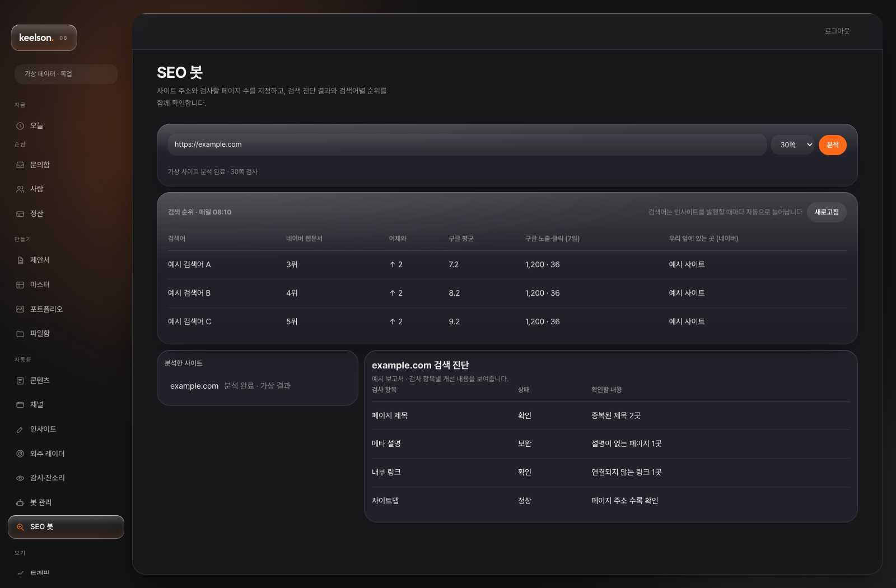Image resolution: width=896 pixels, height=588 pixels.
Task: Click the magnifier icon on SEO 봇
Action: point(20,527)
